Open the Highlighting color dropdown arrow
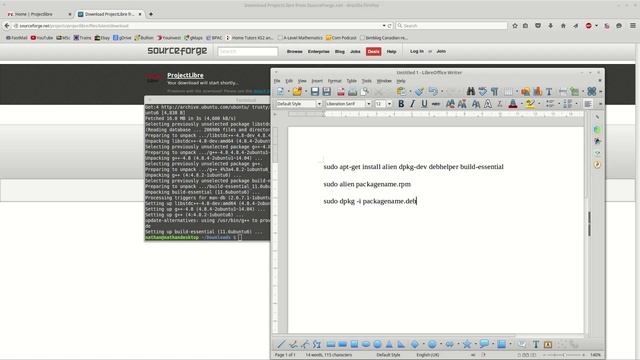 tap(539, 104)
